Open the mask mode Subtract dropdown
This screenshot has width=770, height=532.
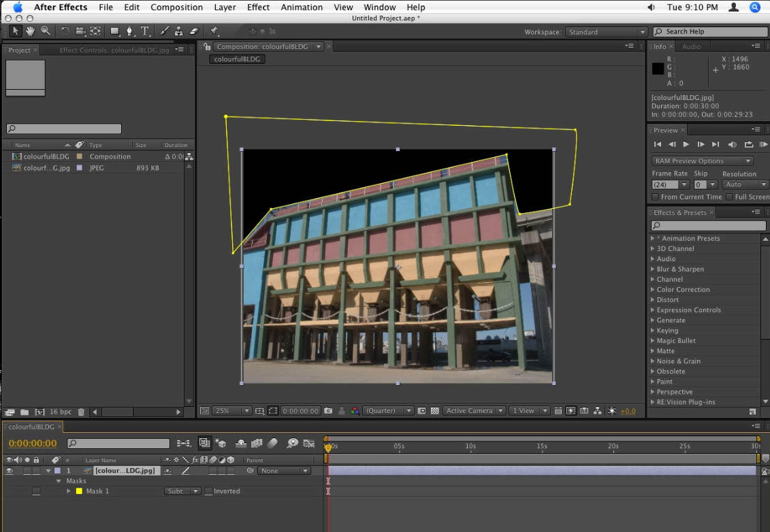(x=182, y=491)
